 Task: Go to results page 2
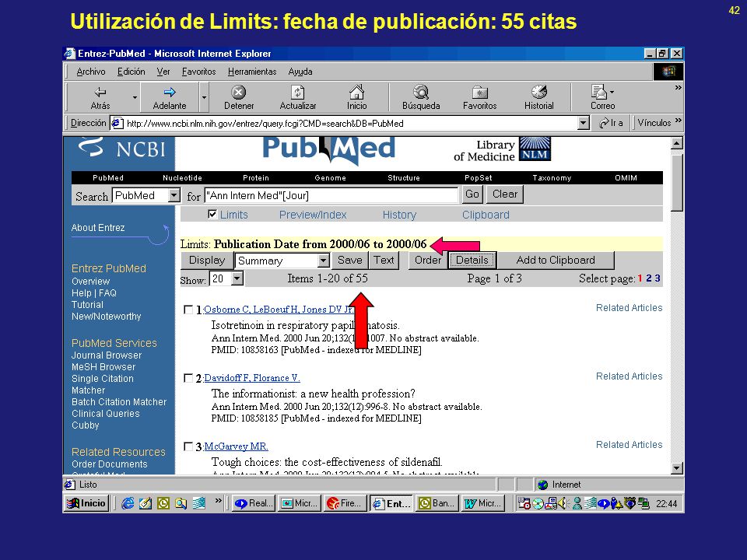(648, 278)
